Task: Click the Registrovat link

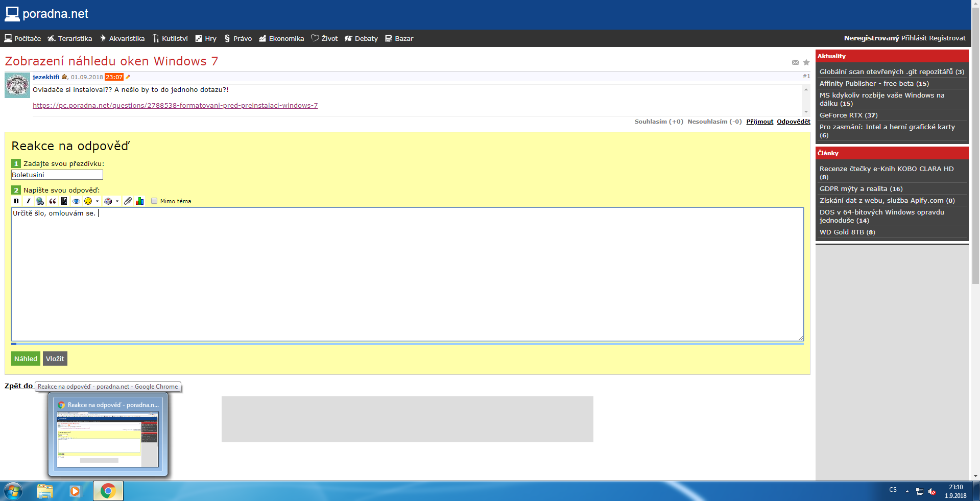Action: 947,38
